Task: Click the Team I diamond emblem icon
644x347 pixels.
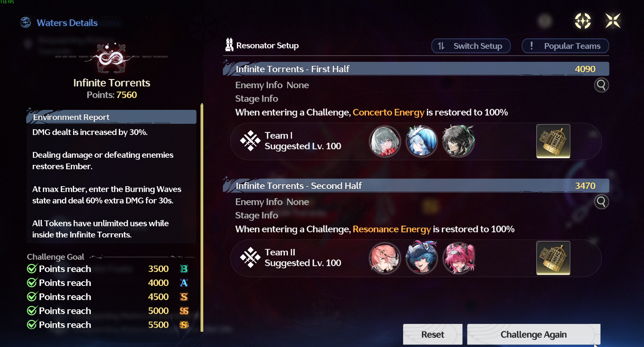Action: [250, 141]
